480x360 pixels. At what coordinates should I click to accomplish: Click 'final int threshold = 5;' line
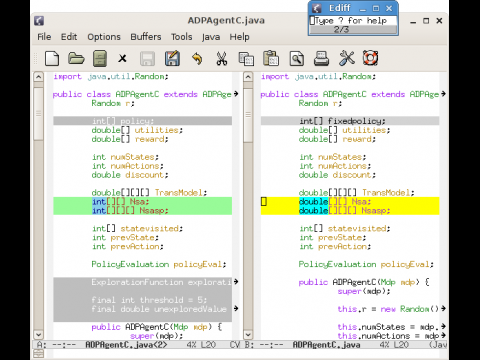tap(149, 300)
